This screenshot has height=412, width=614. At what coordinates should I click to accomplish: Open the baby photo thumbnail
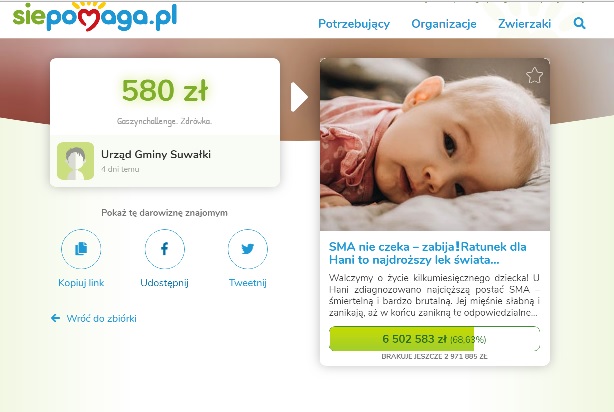click(435, 145)
